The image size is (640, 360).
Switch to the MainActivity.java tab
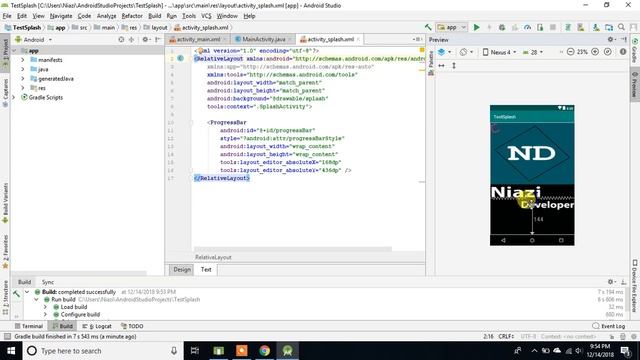[263, 39]
